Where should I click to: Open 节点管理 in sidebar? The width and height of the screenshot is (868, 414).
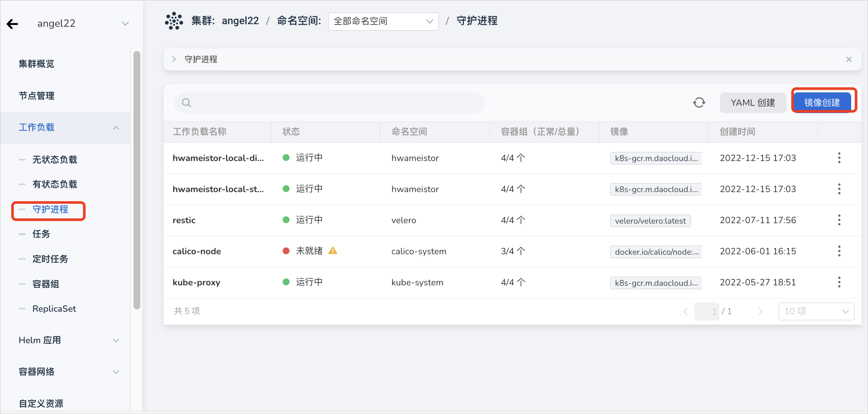click(x=37, y=96)
